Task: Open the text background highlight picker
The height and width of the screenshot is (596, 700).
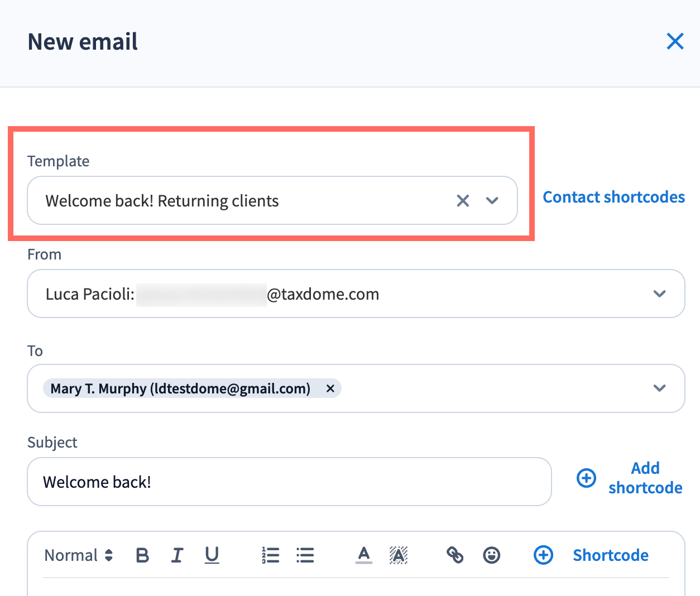Action: [398, 555]
